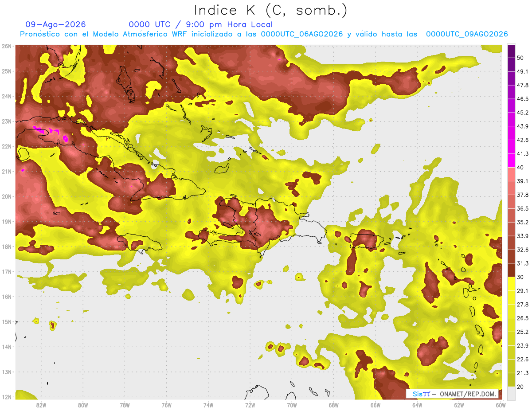Click the longitude label "82W"
This screenshot has width=532, height=411.
coord(41,405)
